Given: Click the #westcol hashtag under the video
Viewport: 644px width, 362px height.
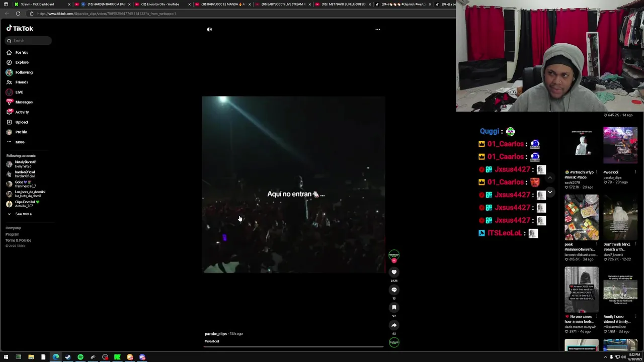Looking at the screenshot, I should click(212, 341).
